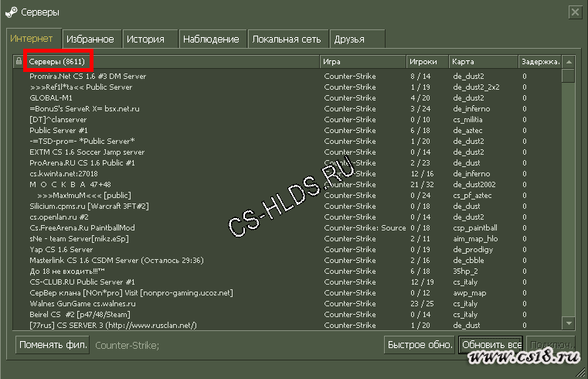
Task: Select ProArena.RU CS 1.6 Public #1
Action: click(x=287, y=163)
